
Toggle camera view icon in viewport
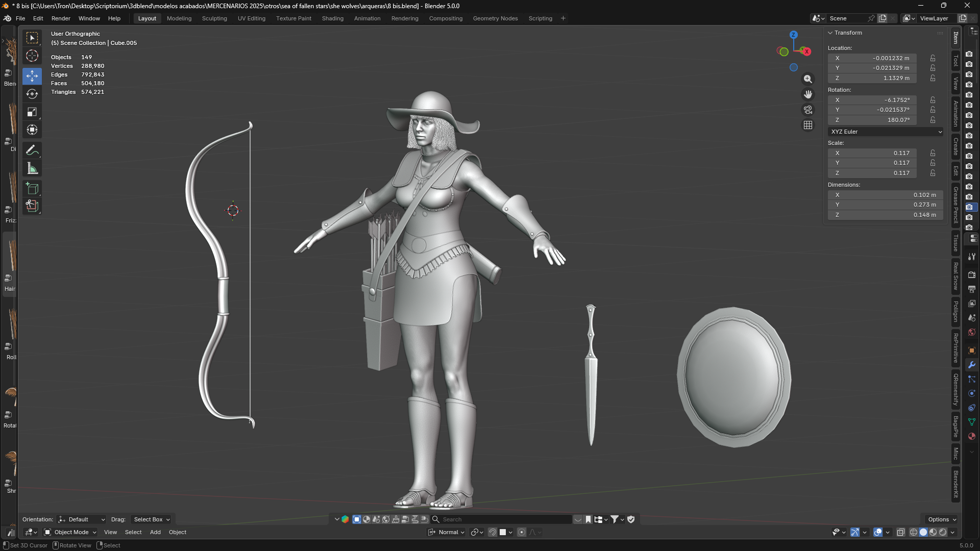click(x=808, y=110)
